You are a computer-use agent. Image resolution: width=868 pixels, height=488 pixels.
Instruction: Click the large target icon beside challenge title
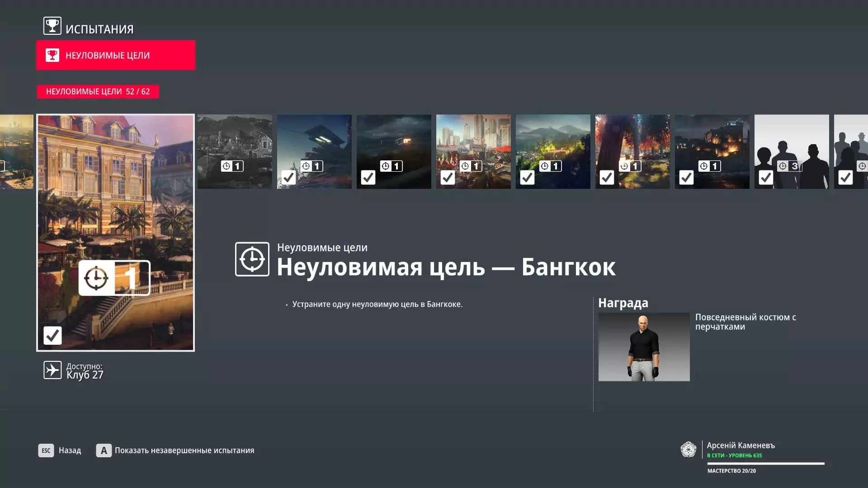point(252,259)
